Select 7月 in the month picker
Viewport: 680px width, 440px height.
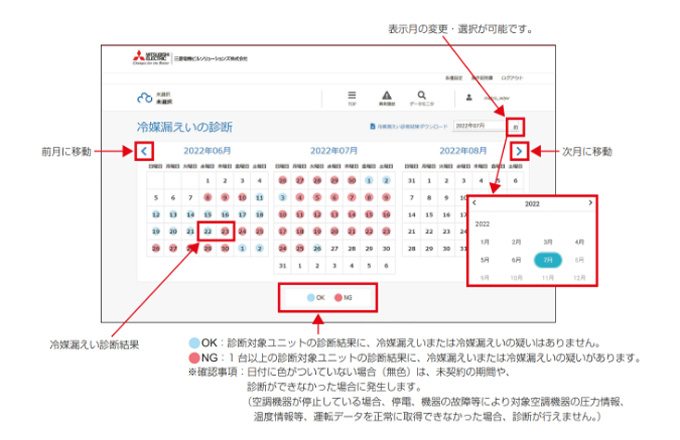click(546, 259)
